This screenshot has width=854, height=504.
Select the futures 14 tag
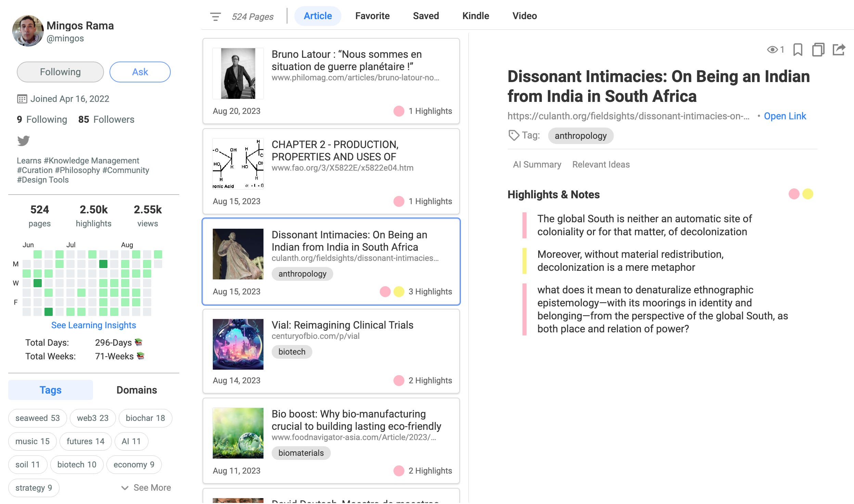[x=86, y=441]
